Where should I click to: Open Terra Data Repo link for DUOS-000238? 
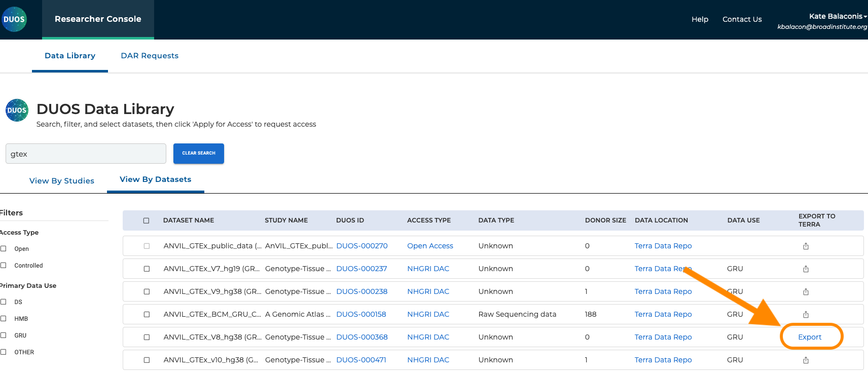point(663,291)
